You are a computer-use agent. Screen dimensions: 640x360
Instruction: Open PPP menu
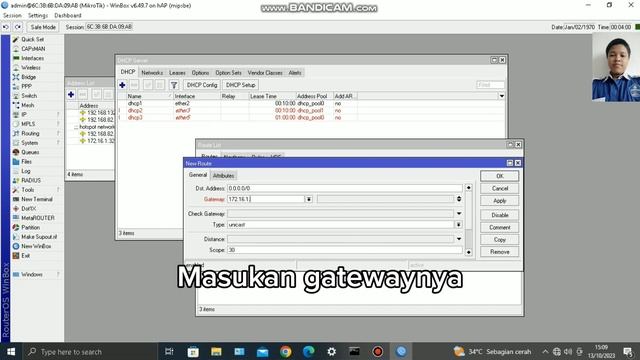[x=26, y=87]
